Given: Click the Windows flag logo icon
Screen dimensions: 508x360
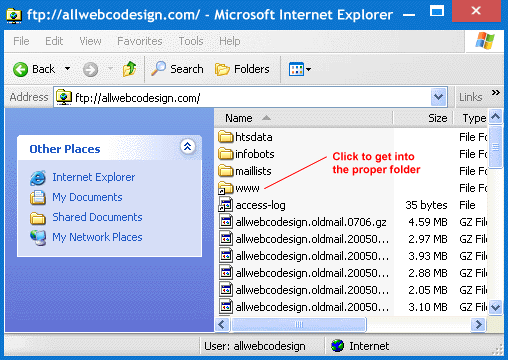Looking at the screenshot, I should click(485, 41).
